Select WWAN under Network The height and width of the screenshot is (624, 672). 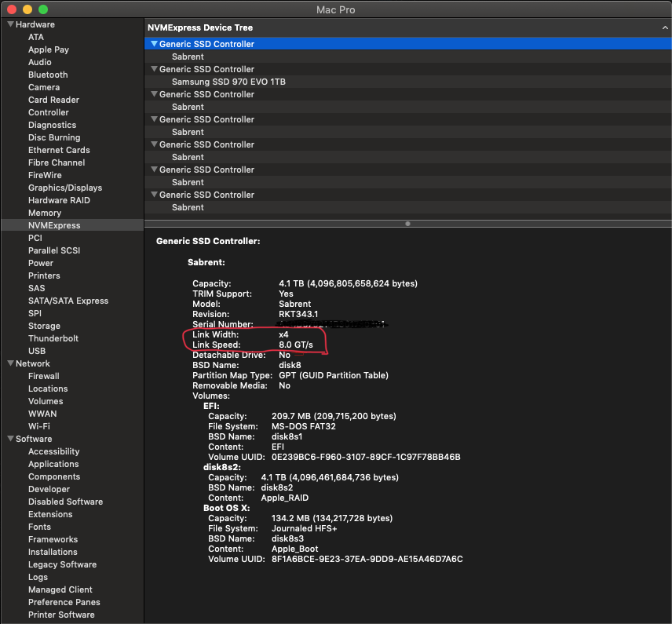tap(42, 414)
